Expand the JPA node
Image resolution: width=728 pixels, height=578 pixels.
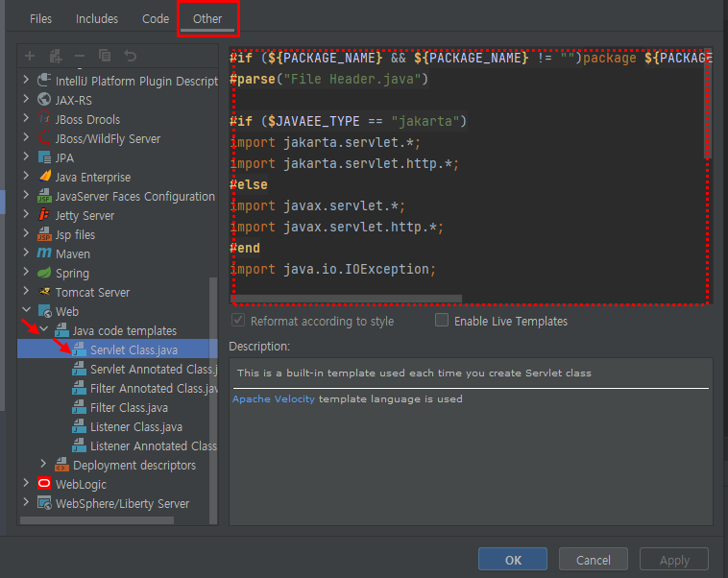point(26,157)
